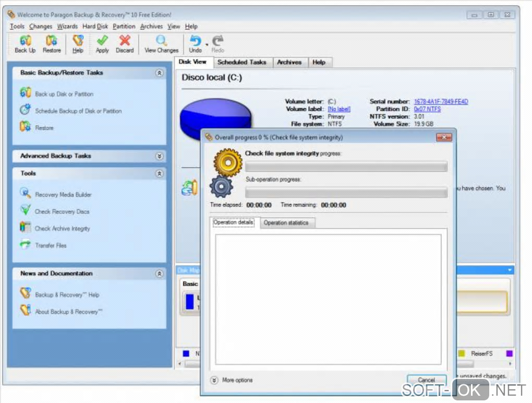Open the Tools menu
Screen dimensions: 532x403
pyautogui.click(x=17, y=26)
